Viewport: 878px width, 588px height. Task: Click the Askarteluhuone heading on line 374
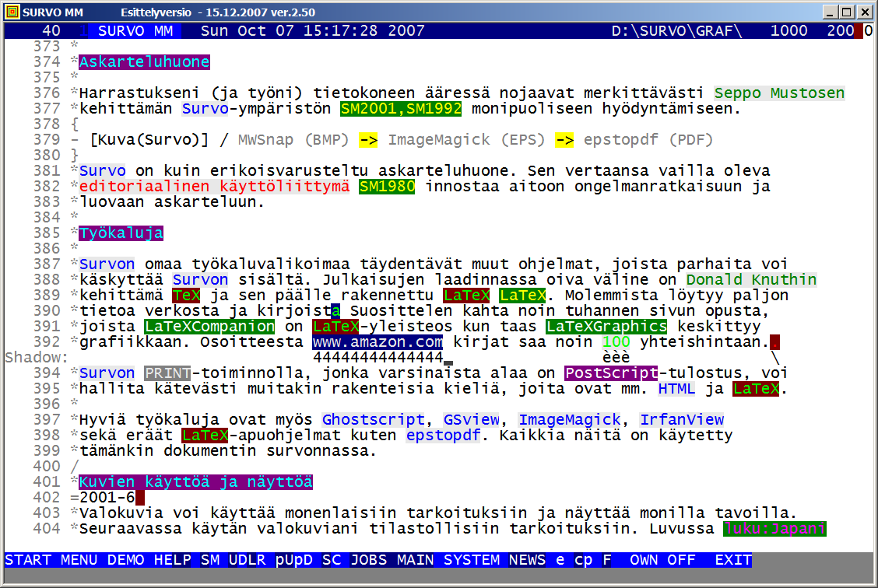tap(145, 62)
